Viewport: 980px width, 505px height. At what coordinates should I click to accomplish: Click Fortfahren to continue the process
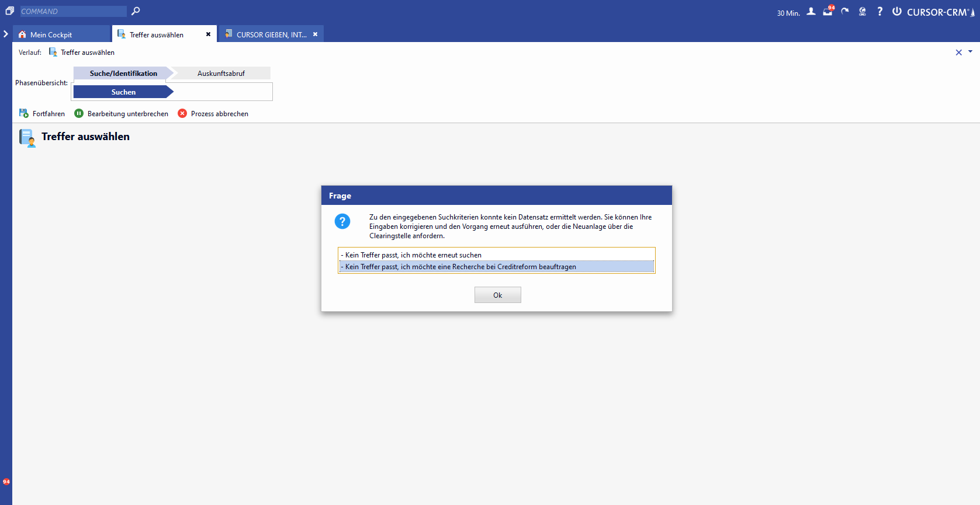click(x=42, y=113)
